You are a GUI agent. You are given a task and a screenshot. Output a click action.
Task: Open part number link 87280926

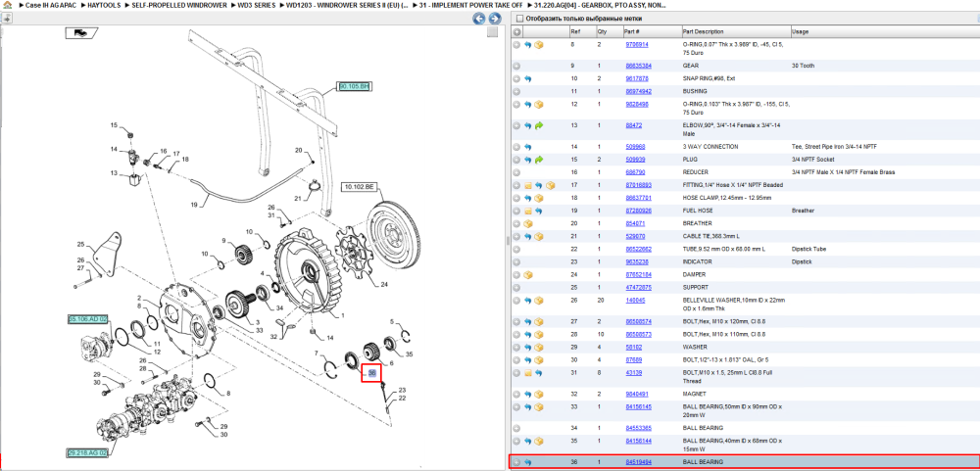(x=639, y=211)
